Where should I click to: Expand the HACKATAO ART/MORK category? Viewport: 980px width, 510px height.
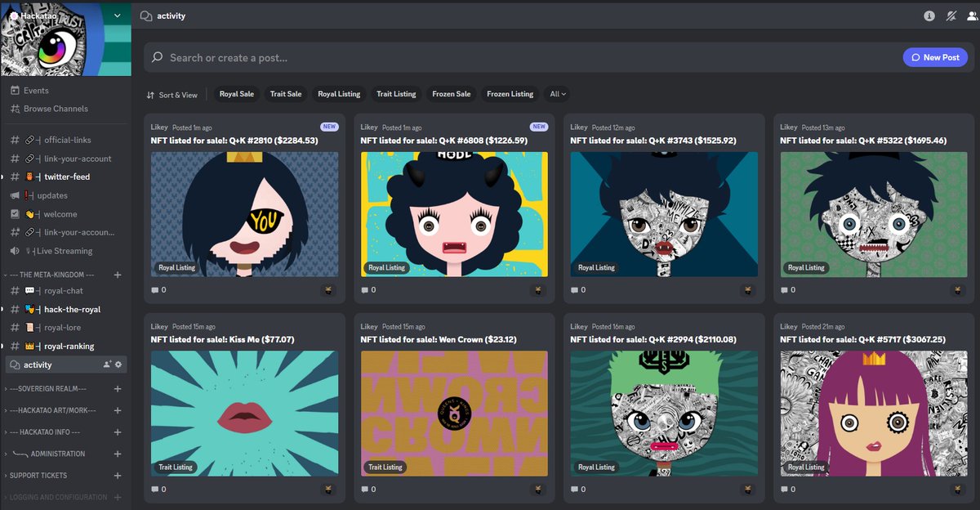(51, 410)
